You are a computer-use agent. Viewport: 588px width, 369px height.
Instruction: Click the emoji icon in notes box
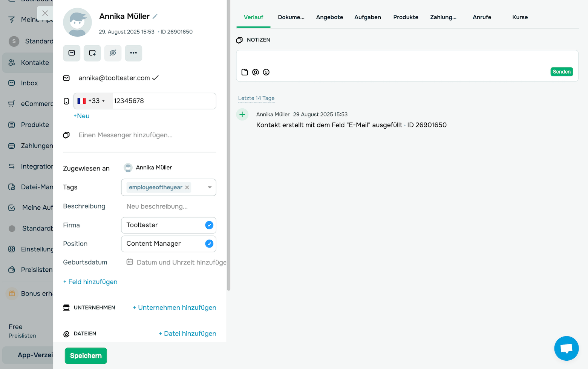click(x=266, y=72)
